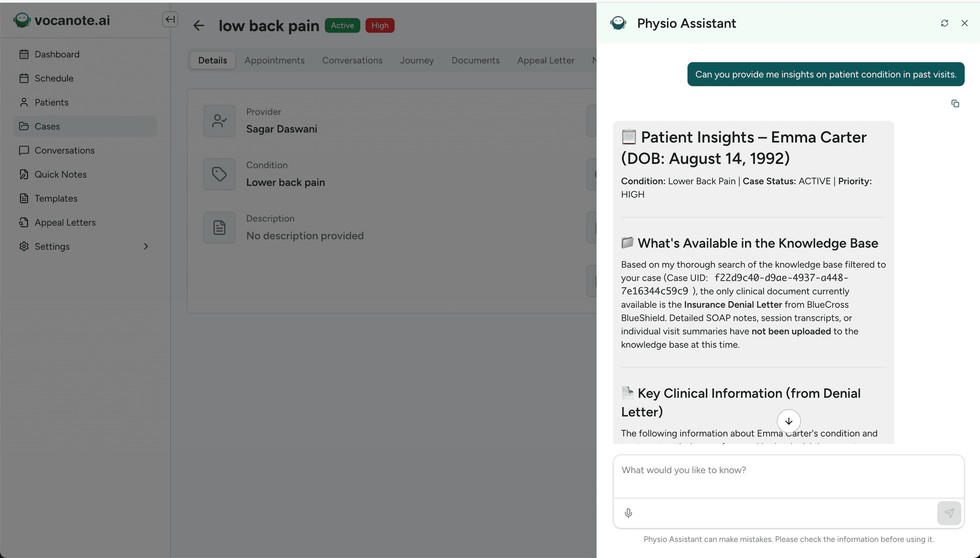Select the Templates sidebar icon
980x558 pixels.
click(x=24, y=198)
